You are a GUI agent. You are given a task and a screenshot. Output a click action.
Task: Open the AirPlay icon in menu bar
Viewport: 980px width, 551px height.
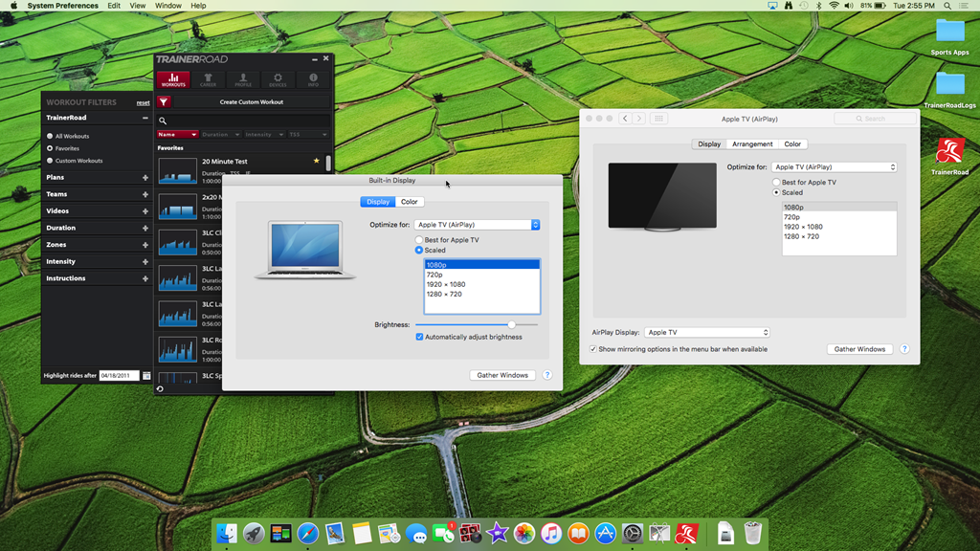click(772, 6)
